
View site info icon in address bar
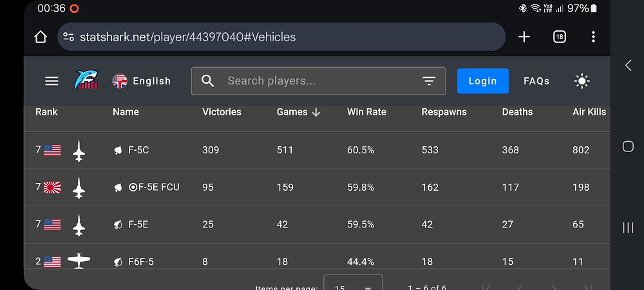(x=69, y=37)
